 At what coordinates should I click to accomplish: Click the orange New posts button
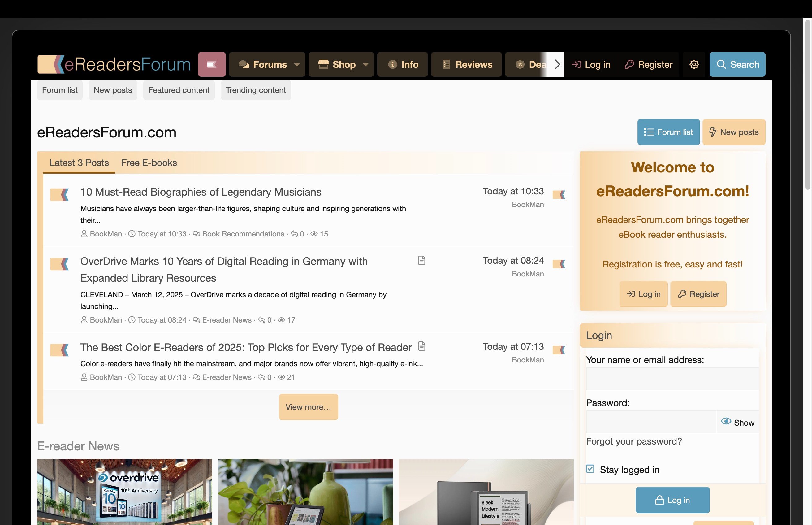tap(734, 132)
